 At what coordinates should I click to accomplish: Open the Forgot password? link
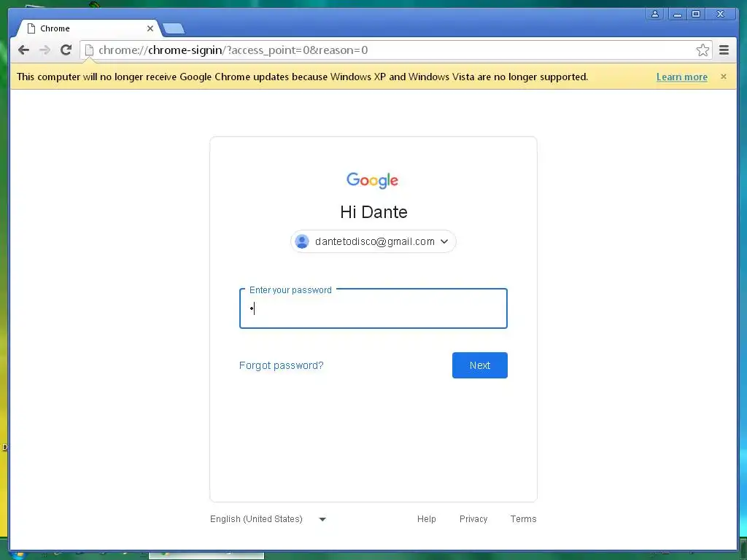(281, 365)
